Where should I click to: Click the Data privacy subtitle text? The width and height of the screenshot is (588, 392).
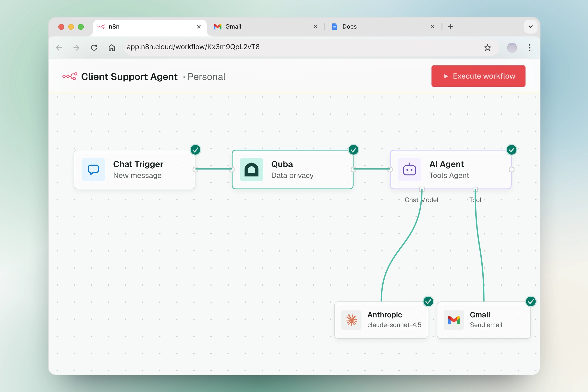(x=292, y=175)
